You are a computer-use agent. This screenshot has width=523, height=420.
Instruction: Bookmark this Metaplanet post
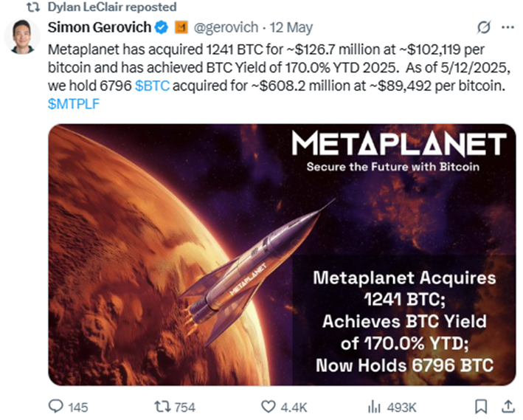(481, 407)
